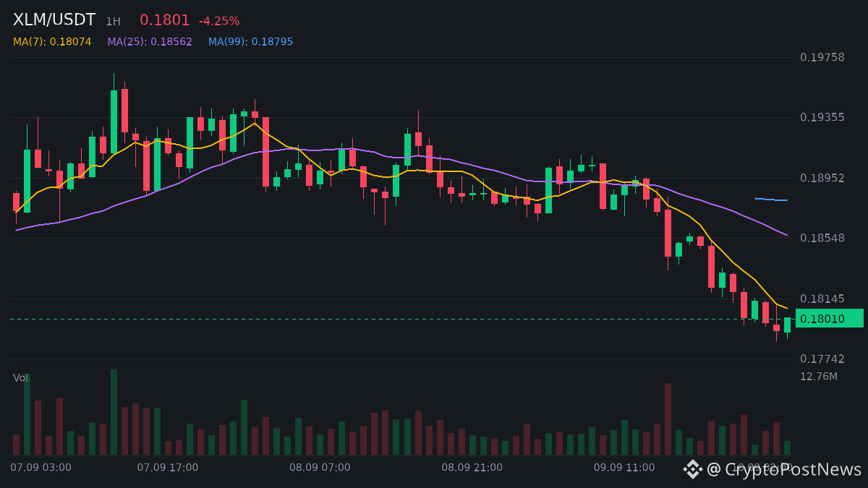Select the 1H timeframe label
The height and width of the screenshot is (488, 868).
tap(113, 22)
